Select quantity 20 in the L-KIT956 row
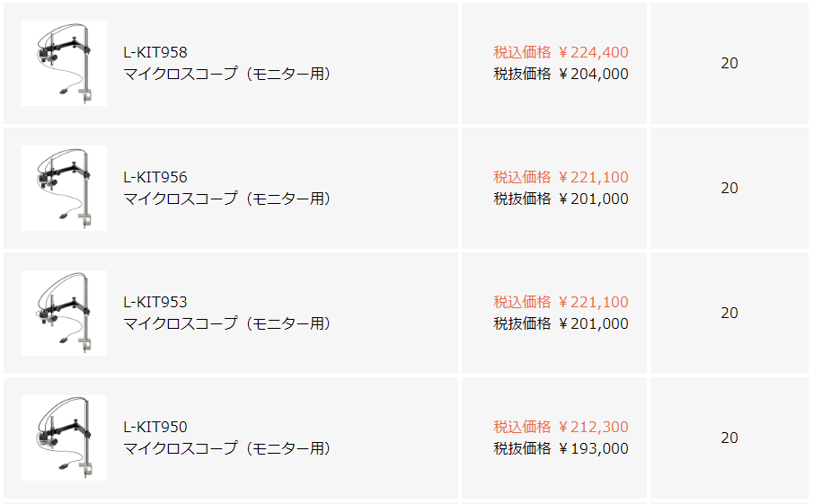Viewport: 814px width, 504px height. click(730, 189)
